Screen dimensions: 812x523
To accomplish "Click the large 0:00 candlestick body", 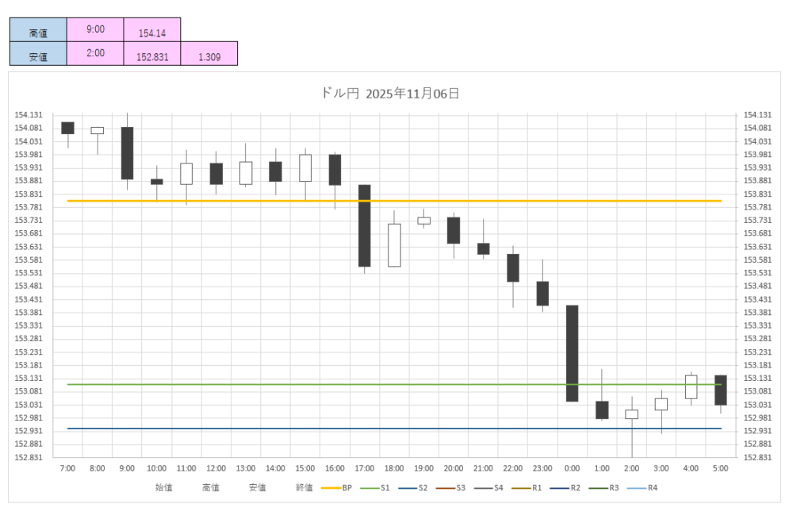I will pos(572,353).
